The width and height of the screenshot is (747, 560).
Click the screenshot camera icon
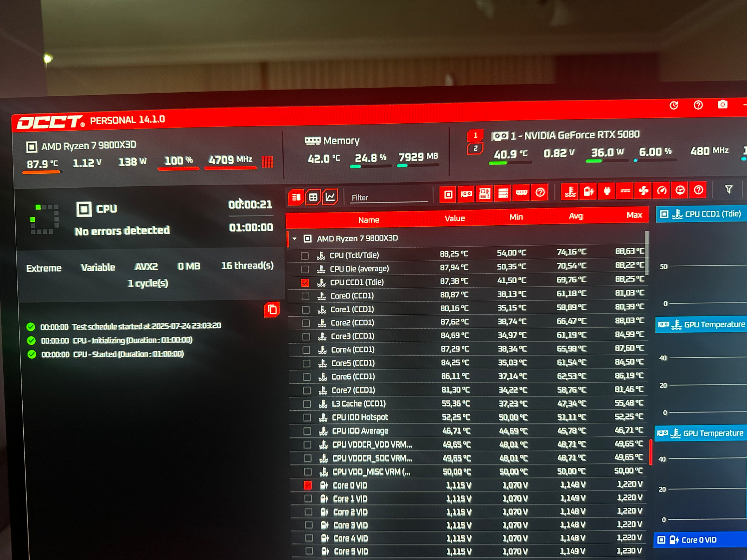(x=722, y=104)
